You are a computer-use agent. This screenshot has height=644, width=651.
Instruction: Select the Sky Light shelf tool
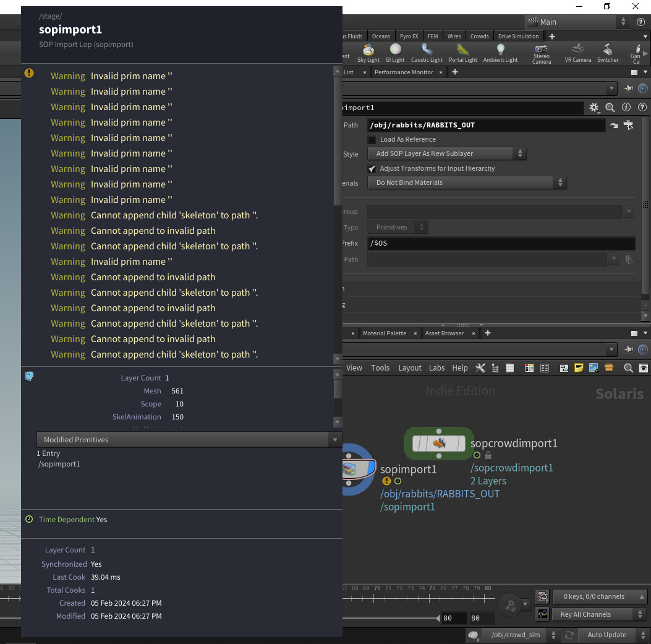[x=368, y=53]
